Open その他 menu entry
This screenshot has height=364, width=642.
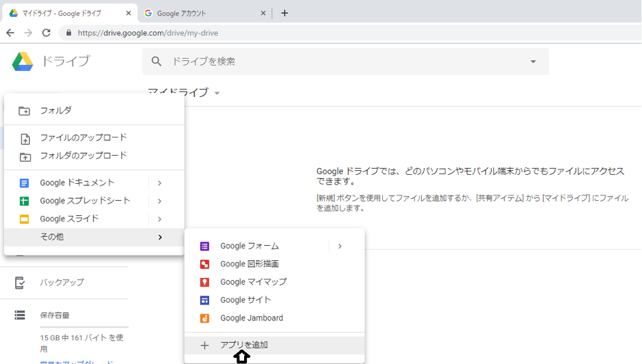tap(94, 237)
